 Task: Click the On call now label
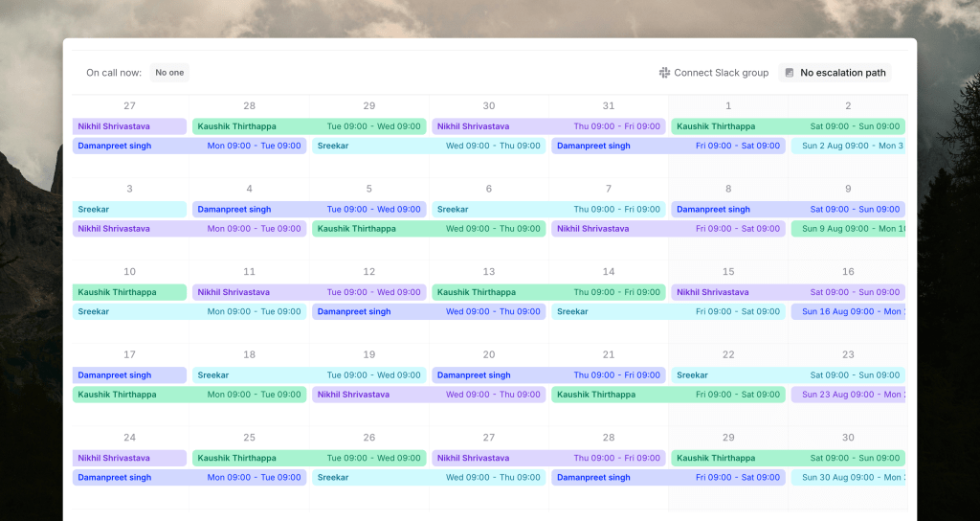tap(114, 73)
